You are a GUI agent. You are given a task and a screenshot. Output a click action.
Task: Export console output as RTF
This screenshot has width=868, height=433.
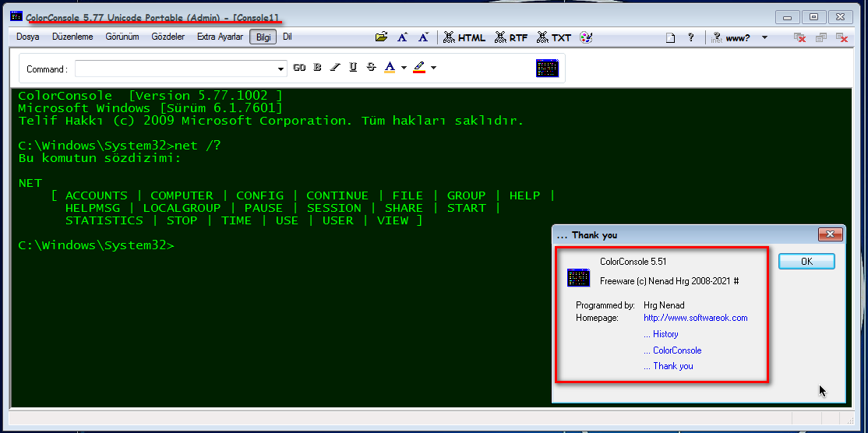(x=511, y=37)
